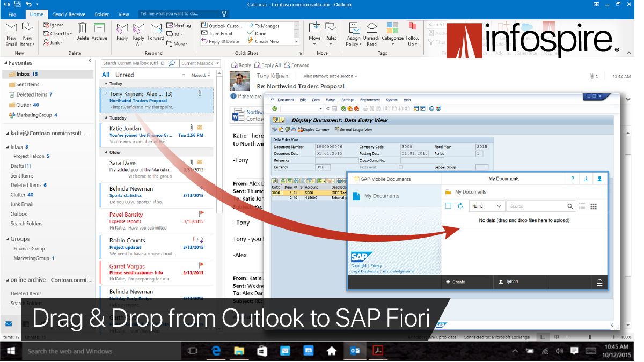This screenshot has height=362, width=644.
Task: Click the user profile icon in SAP Mobile Documents
Action: point(600,179)
